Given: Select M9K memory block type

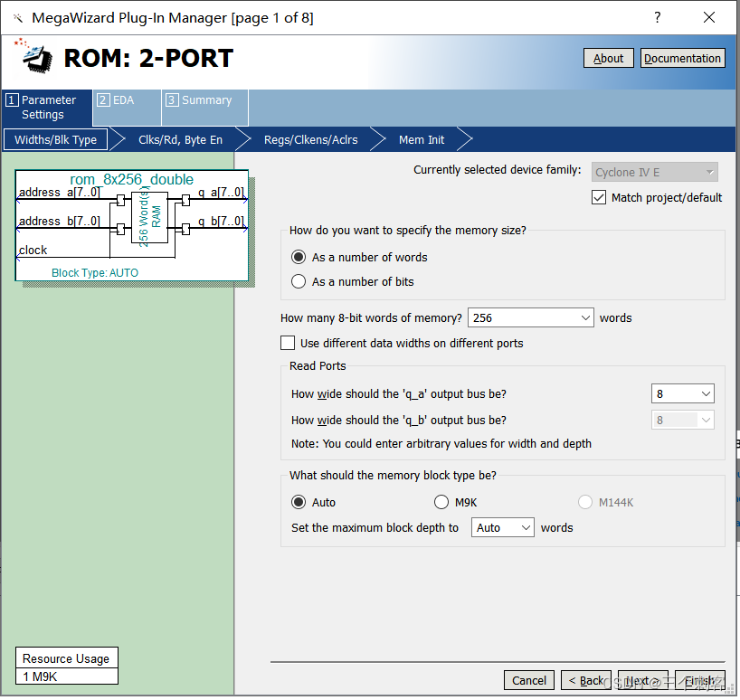Looking at the screenshot, I should (x=441, y=502).
